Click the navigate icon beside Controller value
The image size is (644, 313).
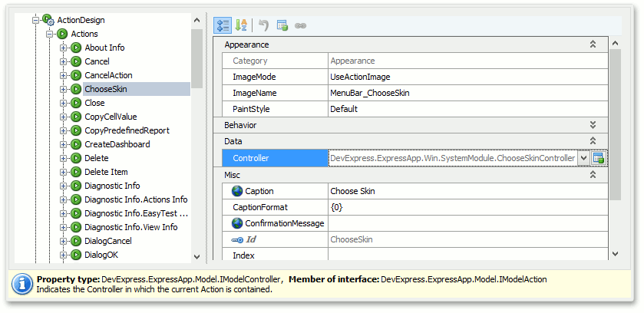click(599, 158)
